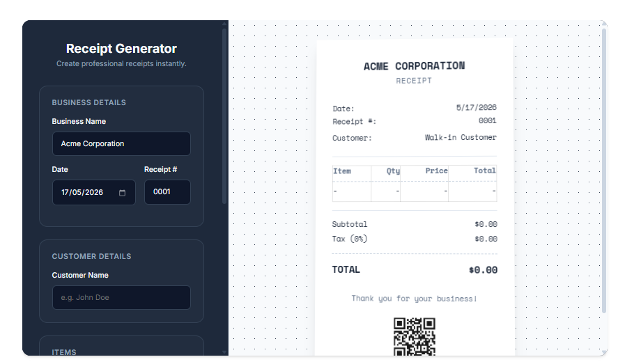This screenshot has width=618, height=364.
Task: Select the 'Receipt Generator' title
Action: pyautogui.click(x=121, y=49)
